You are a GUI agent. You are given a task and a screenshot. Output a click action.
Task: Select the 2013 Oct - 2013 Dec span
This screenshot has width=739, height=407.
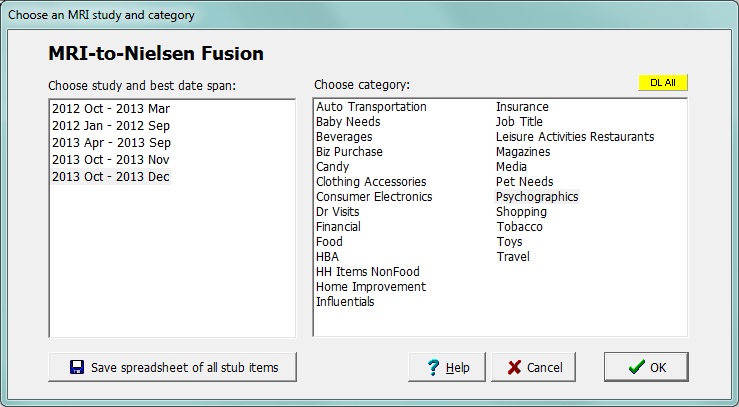[111, 177]
